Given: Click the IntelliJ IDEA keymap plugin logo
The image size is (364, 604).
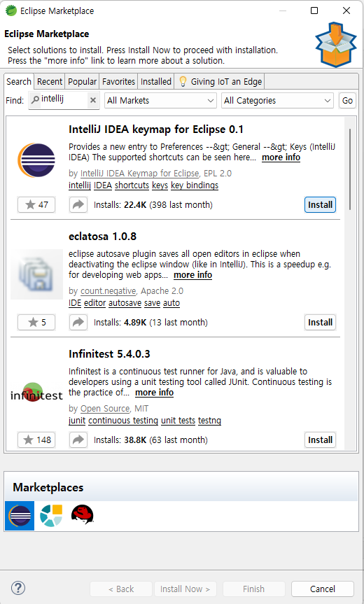Looking at the screenshot, I should pyautogui.click(x=36, y=160).
